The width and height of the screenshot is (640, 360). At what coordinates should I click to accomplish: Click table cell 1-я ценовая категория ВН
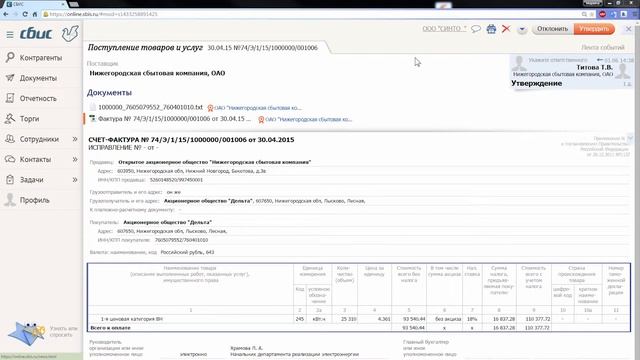click(132, 319)
